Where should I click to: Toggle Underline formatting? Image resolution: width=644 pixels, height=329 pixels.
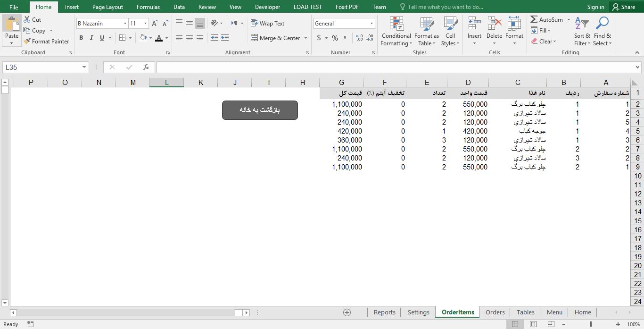102,38
